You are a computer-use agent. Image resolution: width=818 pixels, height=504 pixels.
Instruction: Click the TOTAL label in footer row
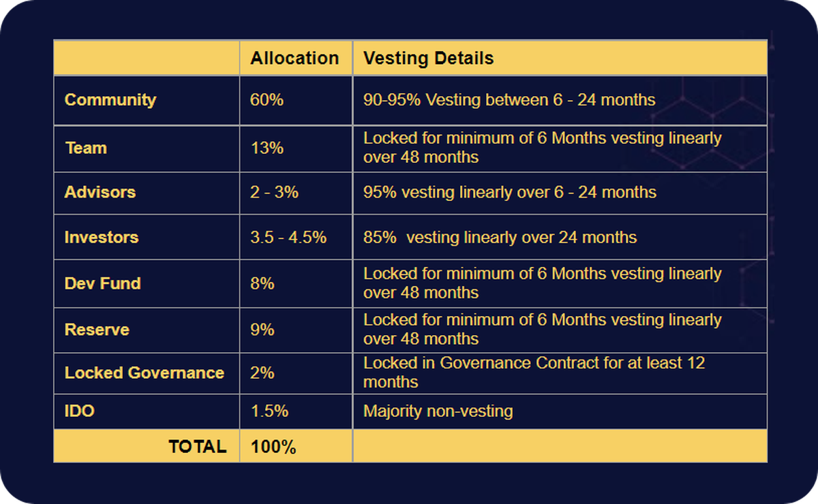[198, 447]
